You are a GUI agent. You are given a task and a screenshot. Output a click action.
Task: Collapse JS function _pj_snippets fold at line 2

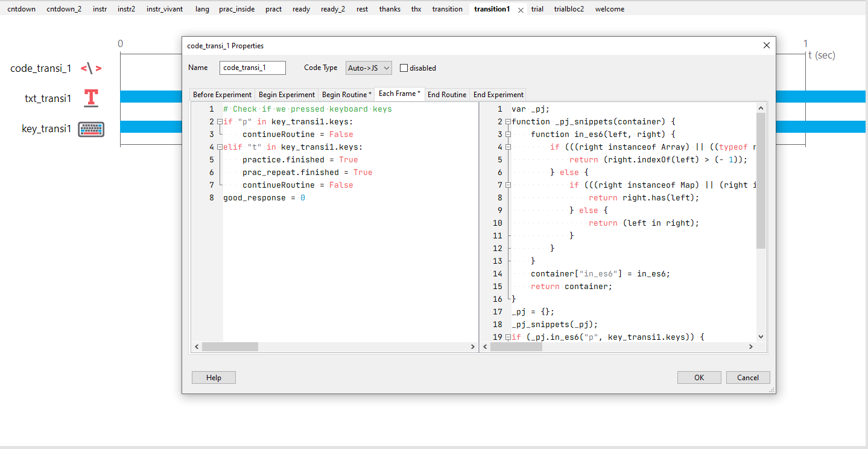pyautogui.click(x=508, y=122)
